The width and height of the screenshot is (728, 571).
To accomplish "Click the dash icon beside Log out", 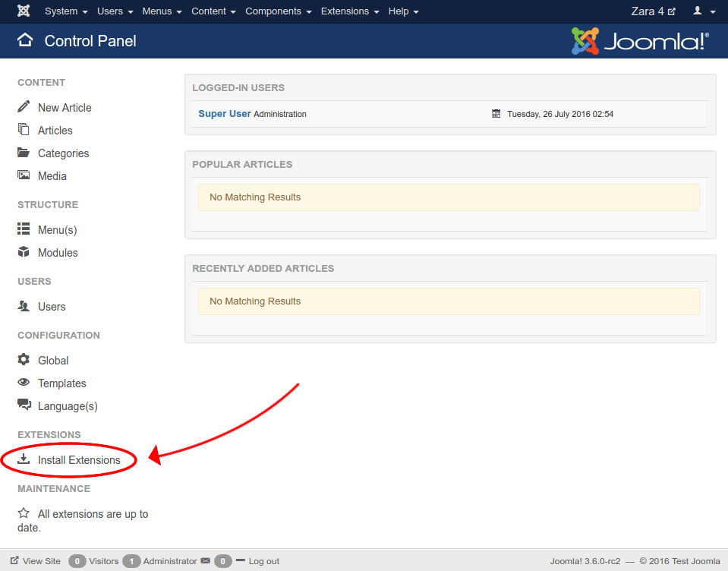I will click(241, 560).
